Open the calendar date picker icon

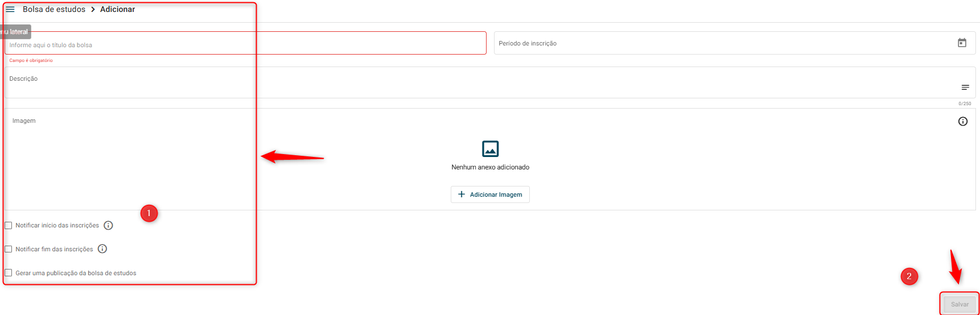tap(962, 43)
